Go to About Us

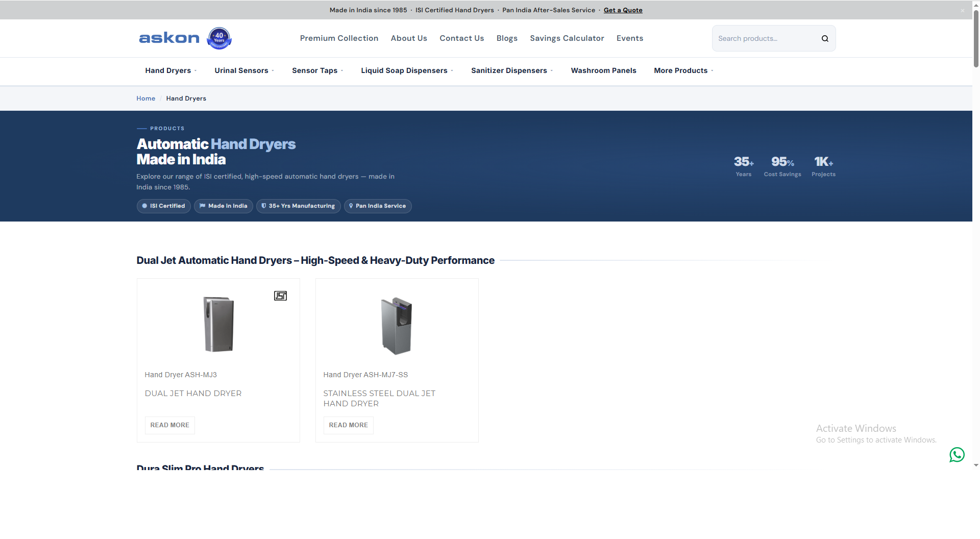click(409, 38)
